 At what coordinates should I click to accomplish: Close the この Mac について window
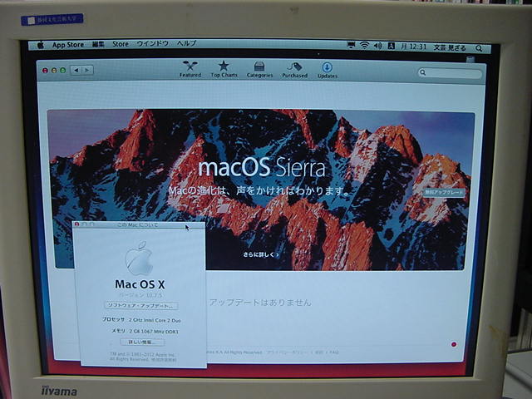pyautogui.click(x=77, y=224)
